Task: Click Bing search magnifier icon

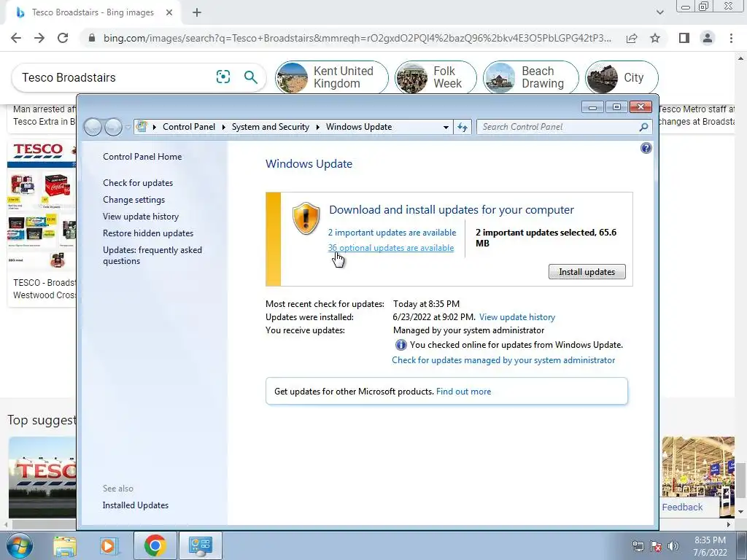Action: (x=251, y=77)
